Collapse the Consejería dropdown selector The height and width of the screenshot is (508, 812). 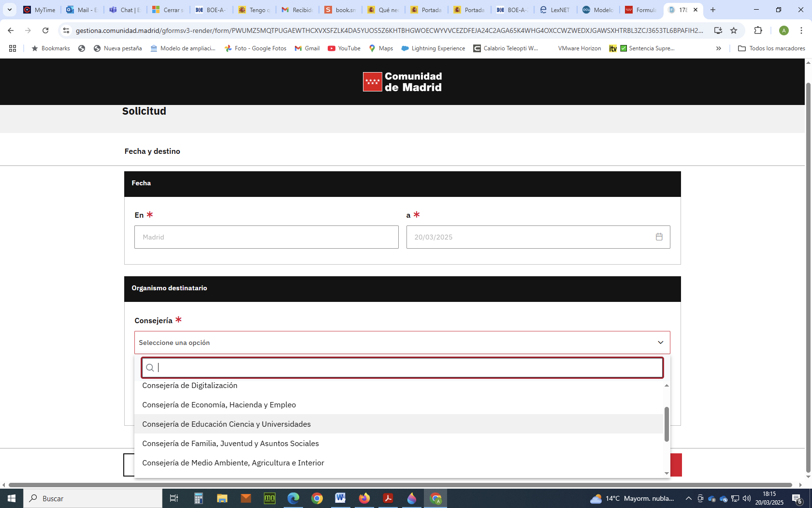660,343
